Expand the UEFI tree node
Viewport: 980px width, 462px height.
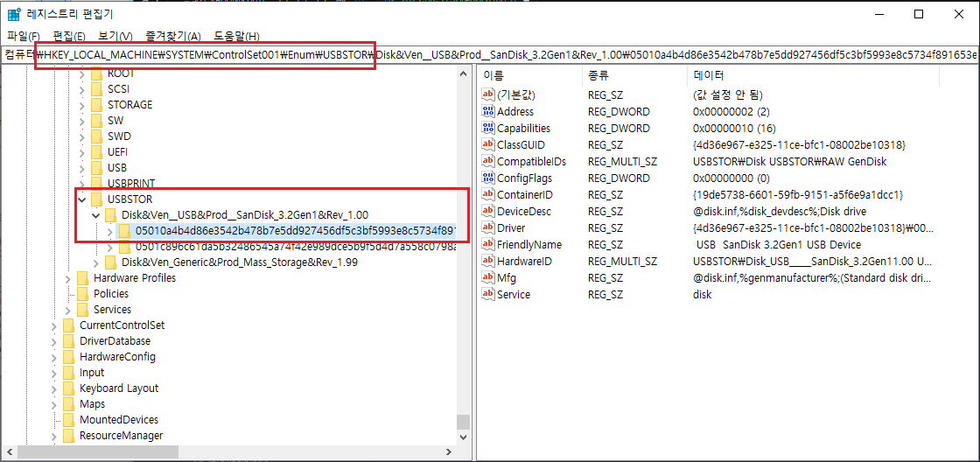(81, 152)
